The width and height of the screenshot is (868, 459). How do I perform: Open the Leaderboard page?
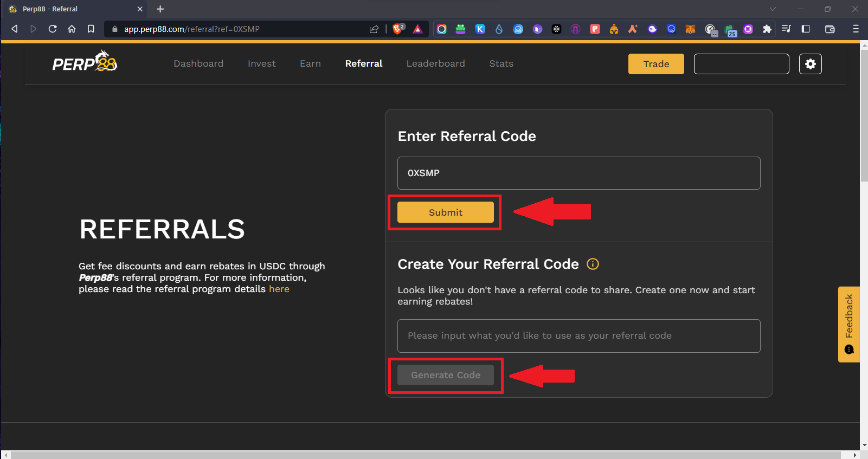click(436, 63)
